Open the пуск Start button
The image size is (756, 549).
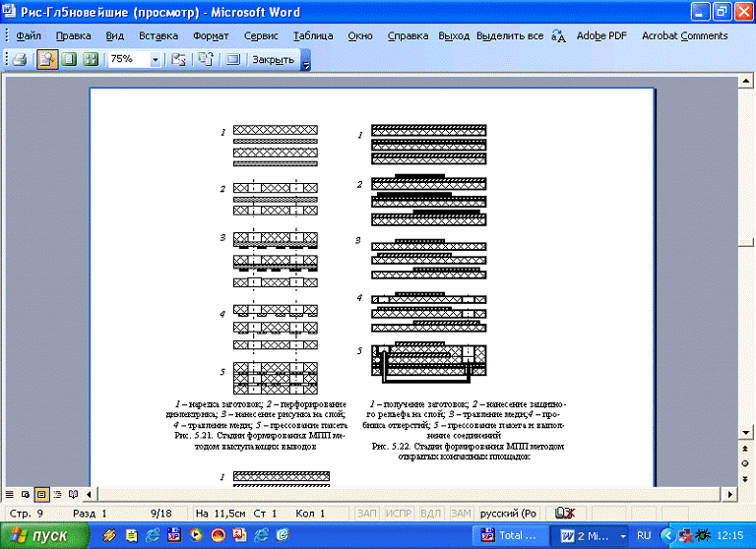(x=45, y=535)
